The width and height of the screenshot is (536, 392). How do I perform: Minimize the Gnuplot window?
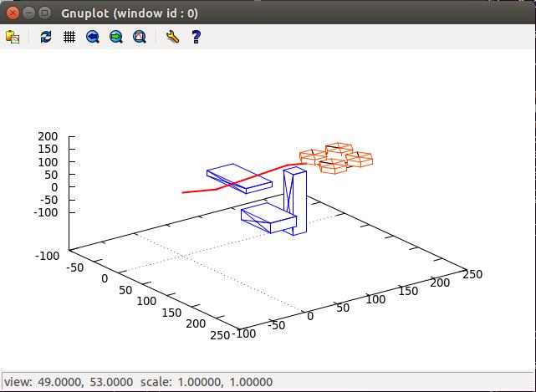(x=28, y=13)
